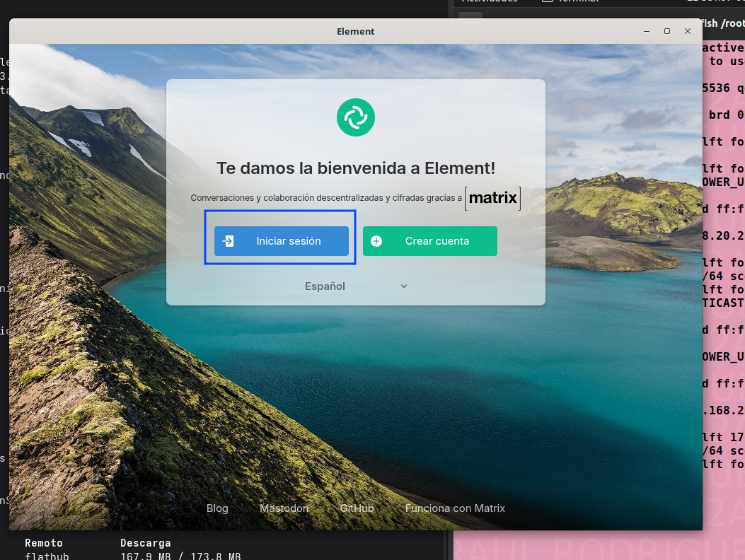Viewport: 745px width, 560px height.
Task: Click the chevron next to Español
Action: 404,286
